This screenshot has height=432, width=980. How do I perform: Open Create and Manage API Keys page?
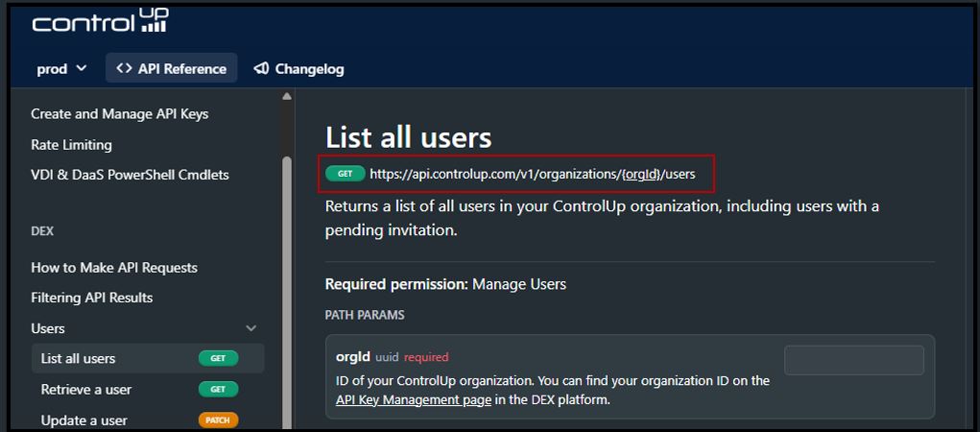(119, 114)
